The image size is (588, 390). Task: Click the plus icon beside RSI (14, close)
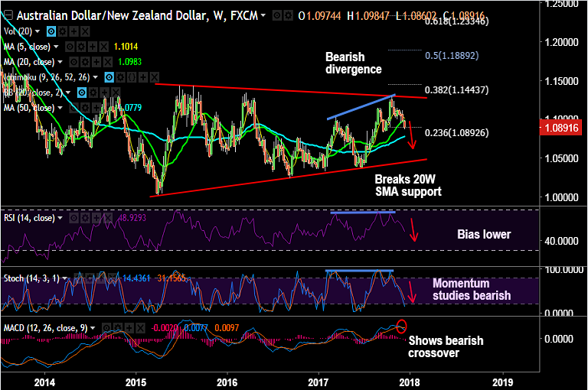pos(96,218)
